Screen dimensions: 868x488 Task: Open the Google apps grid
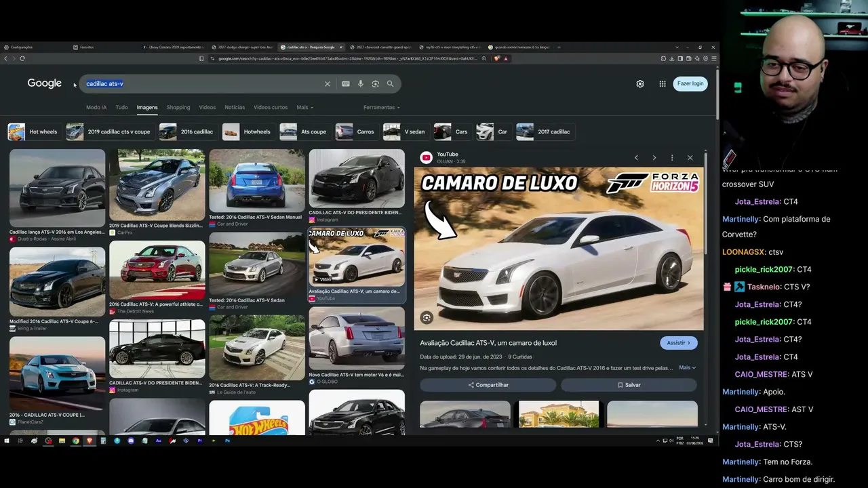coord(663,84)
